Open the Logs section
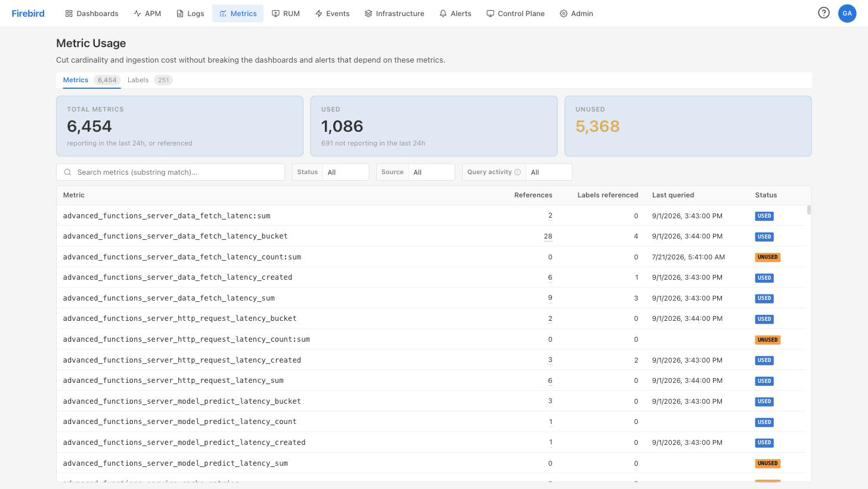Screen dimensions: 868x489 pyautogui.click(x=190, y=13)
